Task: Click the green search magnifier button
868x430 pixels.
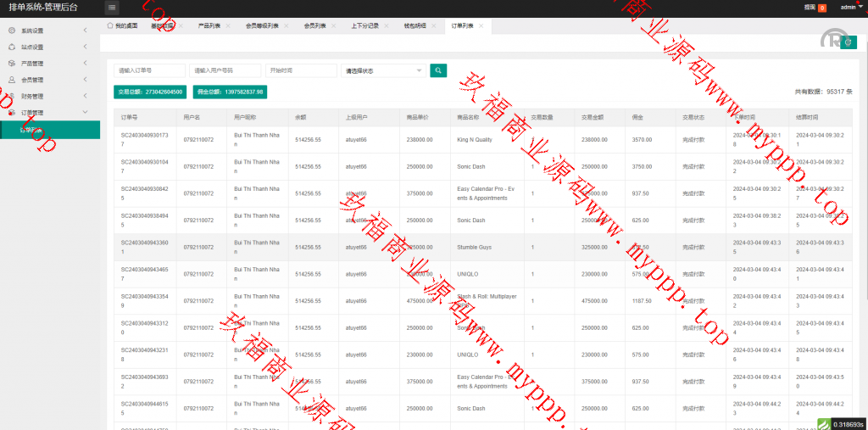Action: (438, 70)
